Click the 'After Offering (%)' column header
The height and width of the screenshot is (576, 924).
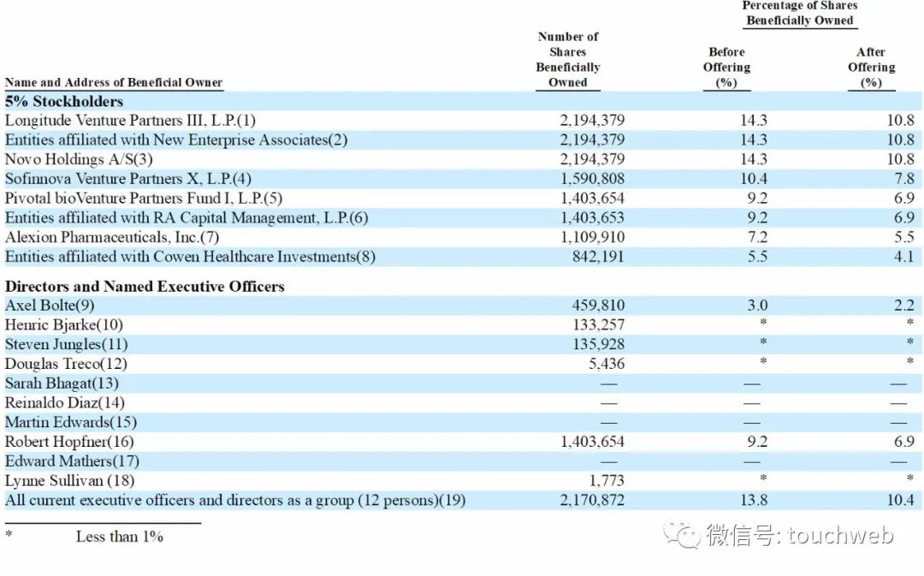[872, 68]
